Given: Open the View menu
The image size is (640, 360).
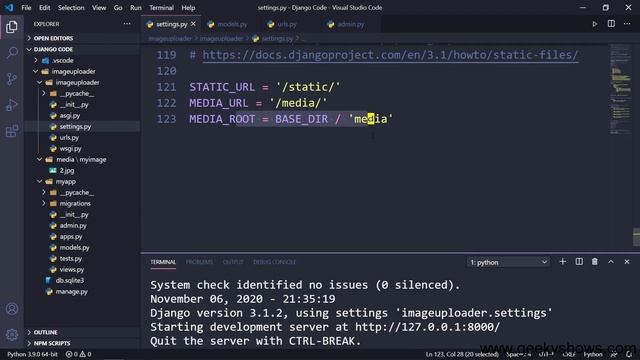Looking at the screenshot, I should (99, 7).
